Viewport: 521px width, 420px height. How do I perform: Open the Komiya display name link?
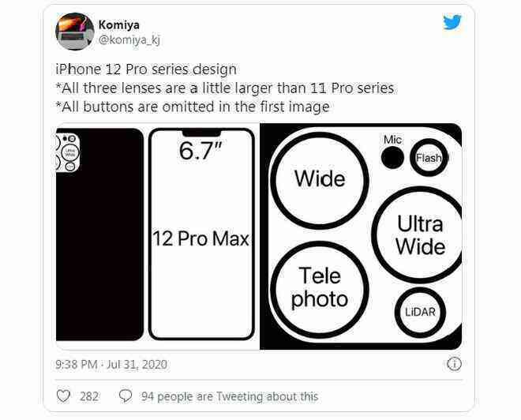119,25
